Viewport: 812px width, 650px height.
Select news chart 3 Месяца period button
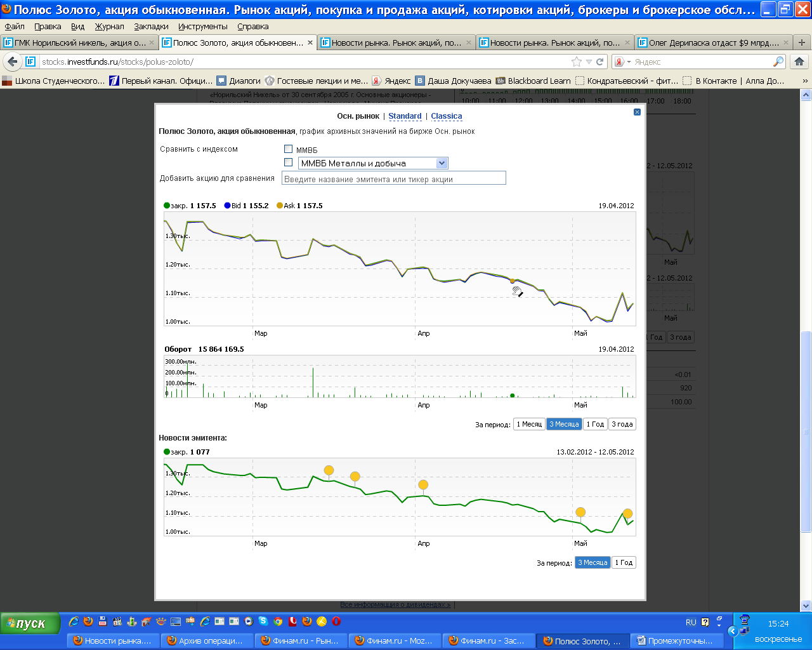pos(593,562)
